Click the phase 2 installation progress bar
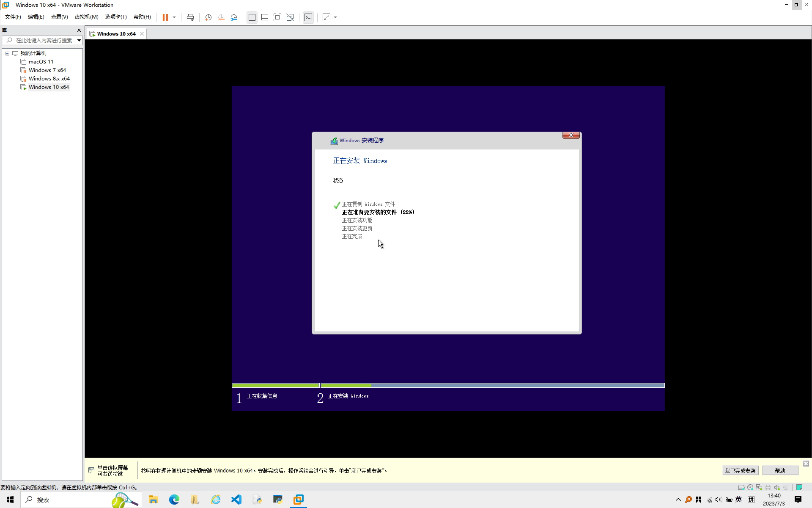Image resolution: width=812 pixels, height=508 pixels. click(493, 385)
